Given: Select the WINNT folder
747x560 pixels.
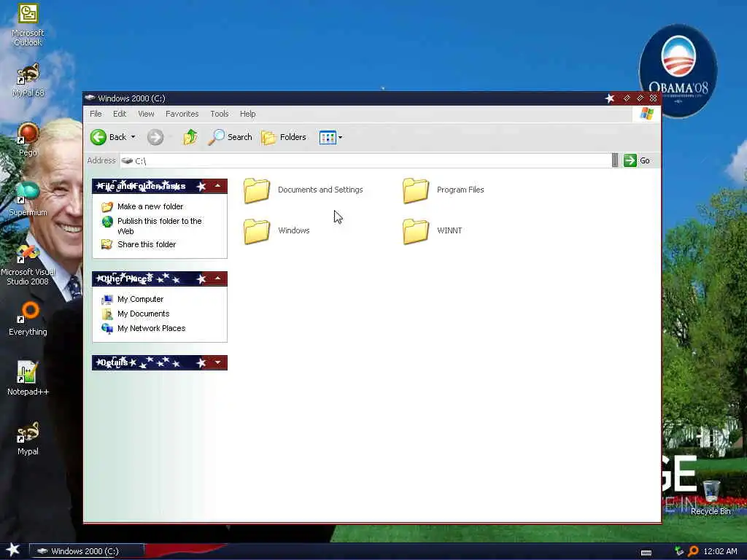Looking at the screenshot, I should coord(432,231).
